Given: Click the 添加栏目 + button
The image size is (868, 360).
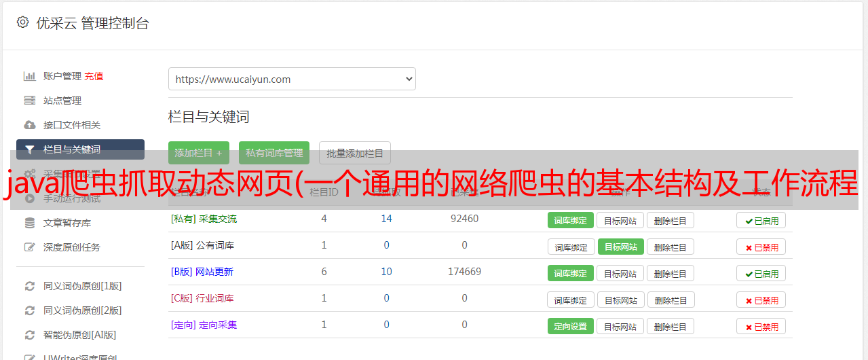Looking at the screenshot, I should 199,153.
